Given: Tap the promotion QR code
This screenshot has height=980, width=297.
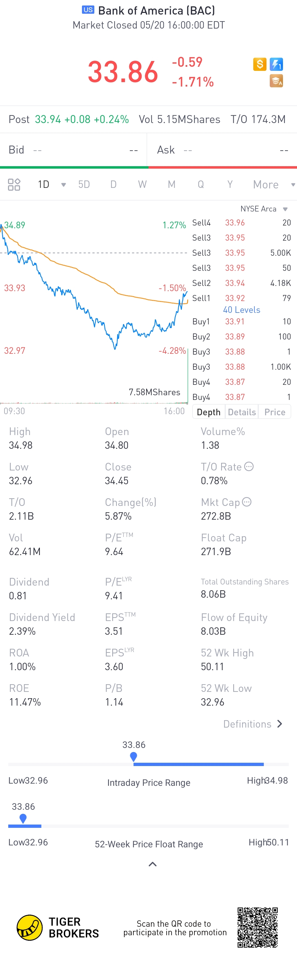Looking at the screenshot, I should (x=257, y=927).
